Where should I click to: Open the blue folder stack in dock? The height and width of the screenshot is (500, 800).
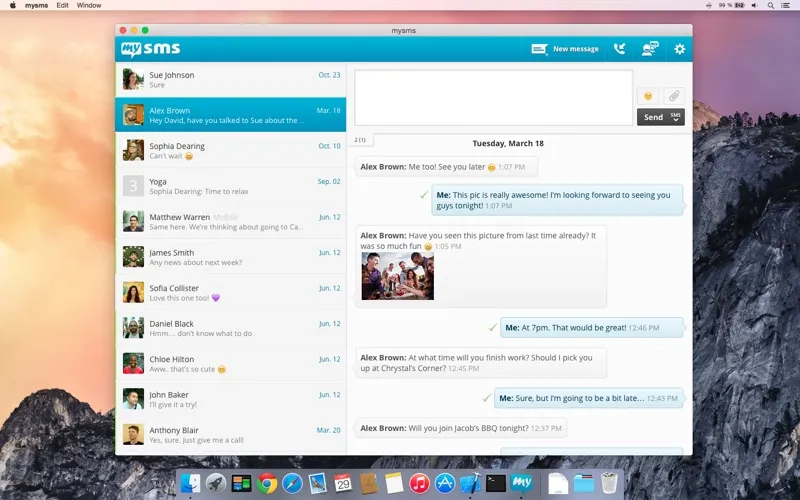pos(584,483)
